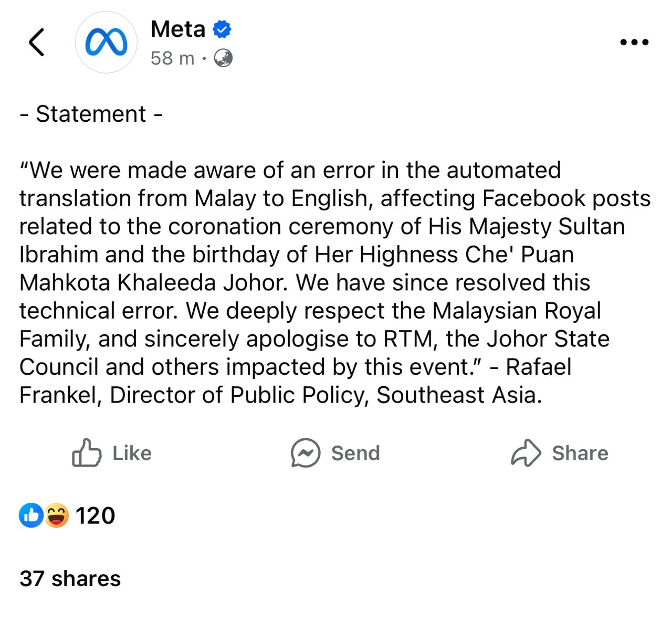The height and width of the screenshot is (635, 672).
Task: Tap the Share arrow icon
Action: pyautogui.click(x=526, y=453)
